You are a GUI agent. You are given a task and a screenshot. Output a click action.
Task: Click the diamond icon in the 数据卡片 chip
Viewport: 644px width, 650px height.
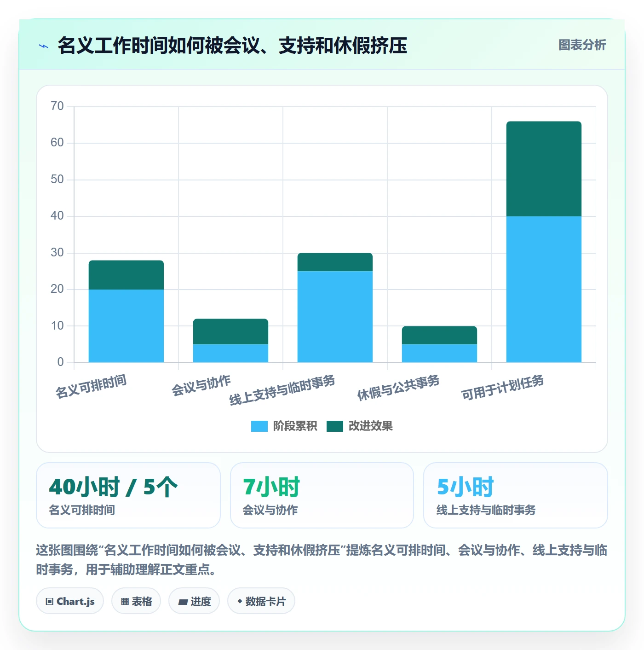click(240, 601)
